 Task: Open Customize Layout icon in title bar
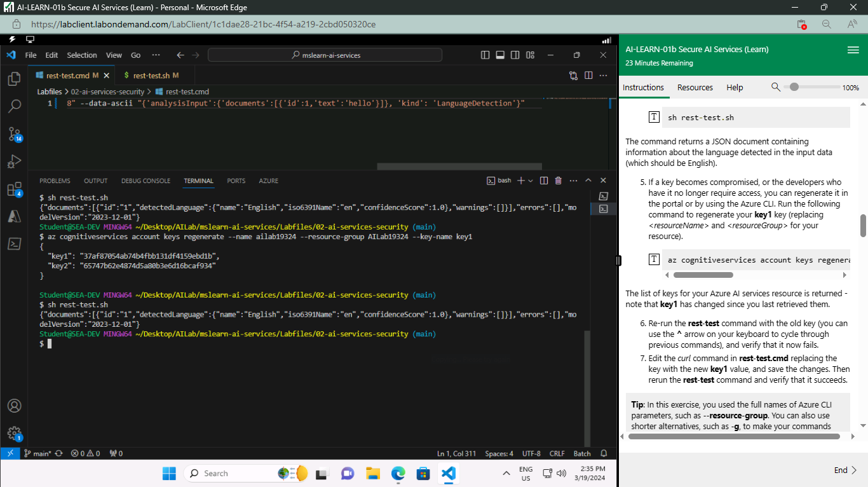[531, 55]
